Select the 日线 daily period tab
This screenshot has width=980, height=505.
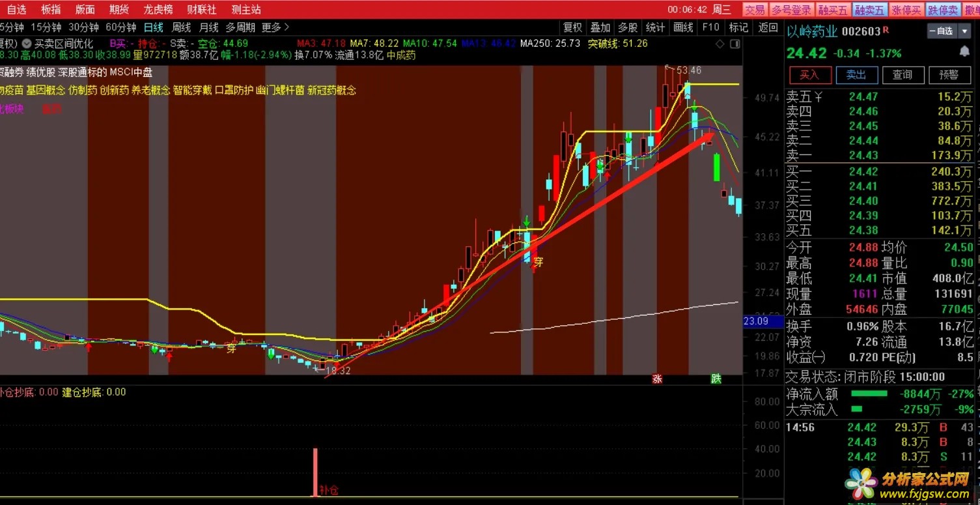(154, 27)
